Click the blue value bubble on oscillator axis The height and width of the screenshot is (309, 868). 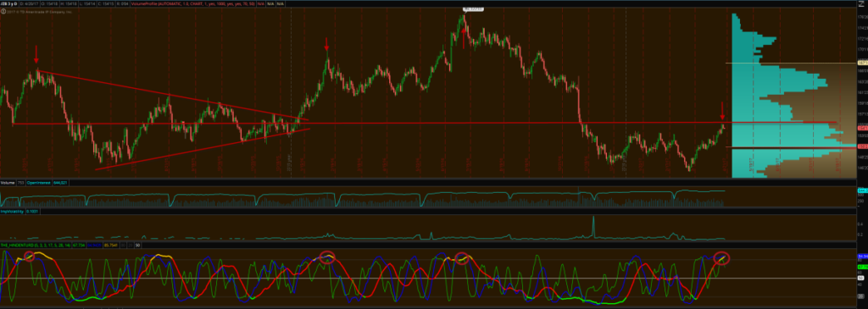(862, 257)
